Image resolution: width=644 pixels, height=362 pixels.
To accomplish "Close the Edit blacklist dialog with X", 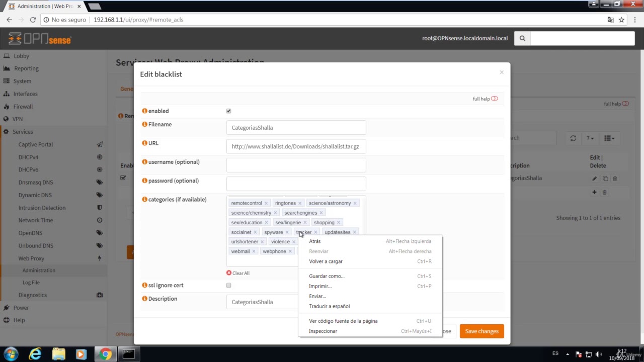I will [502, 72].
